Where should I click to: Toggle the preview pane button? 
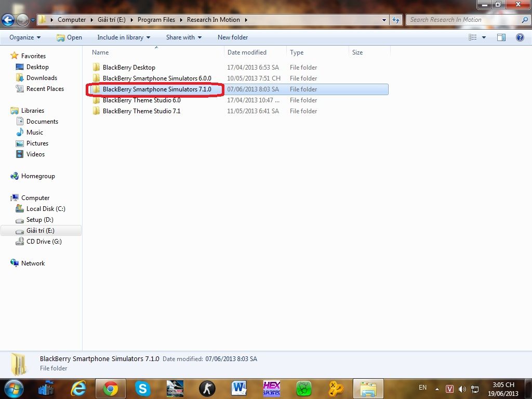(x=501, y=37)
